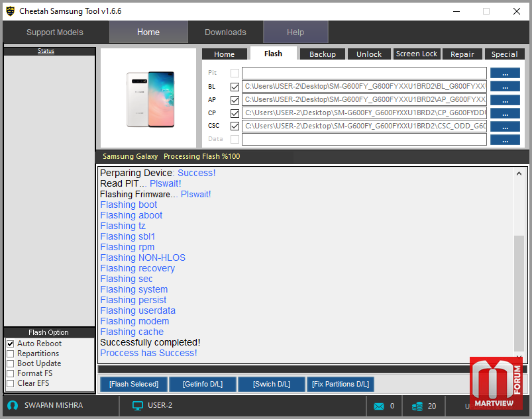Switch to the Backup sub-tab
Screen dimensions: 532x419
point(323,54)
